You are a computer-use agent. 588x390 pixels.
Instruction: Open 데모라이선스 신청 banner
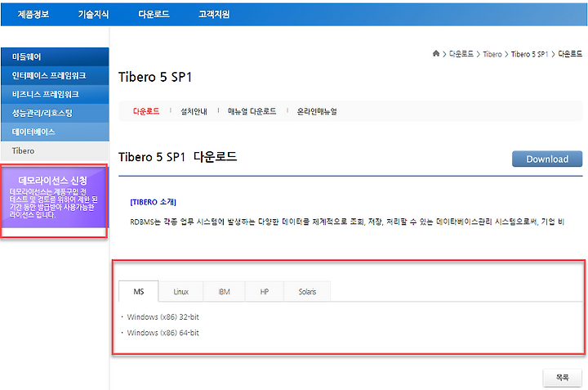coord(55,197)
